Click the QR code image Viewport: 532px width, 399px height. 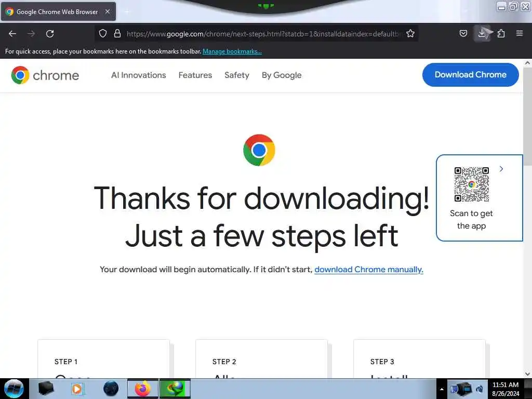(x=472, y=184)
